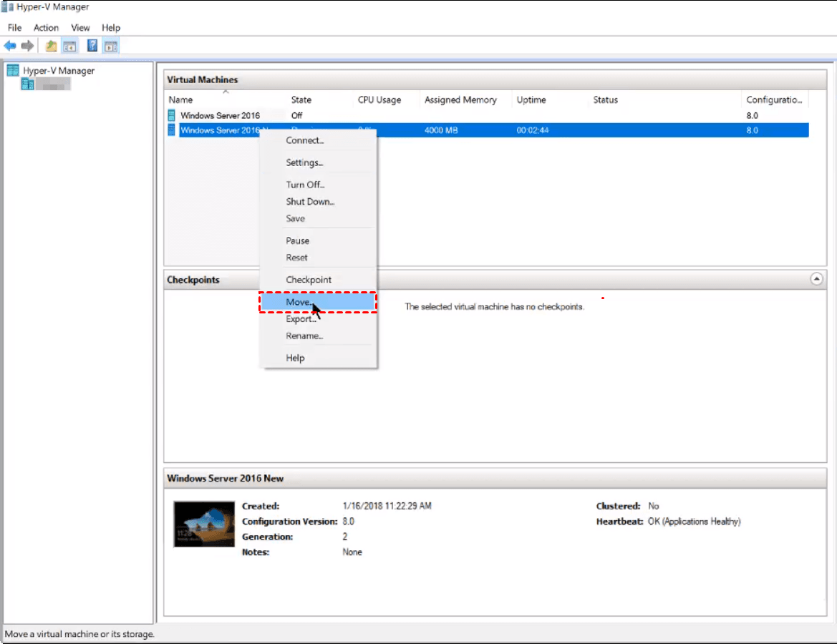837x644 pixels.
Task: Click the 00:02:44 uptime cell
Action: point(532,130)
